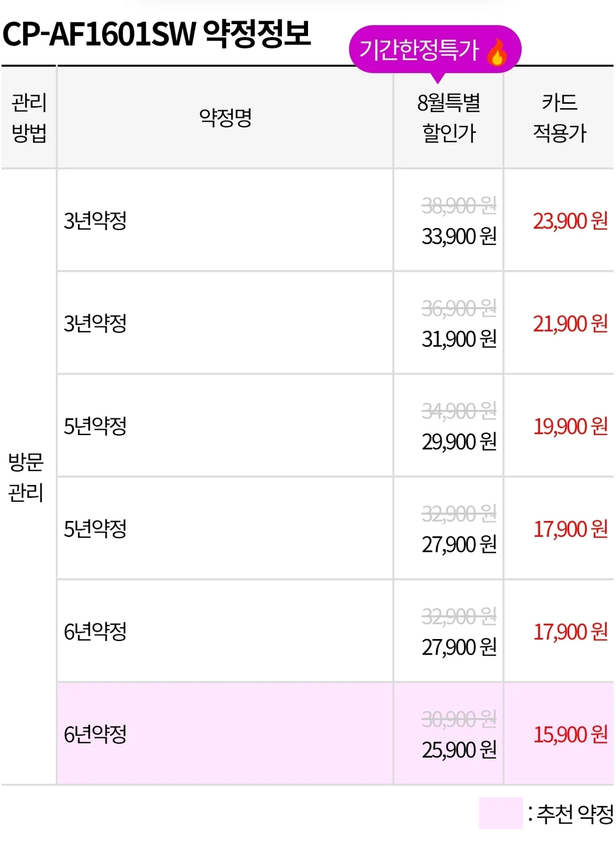Click the 카드 적용가 column header
This screenshot has width=616, height=843.
pyautogui.click(x=559, y=118)
